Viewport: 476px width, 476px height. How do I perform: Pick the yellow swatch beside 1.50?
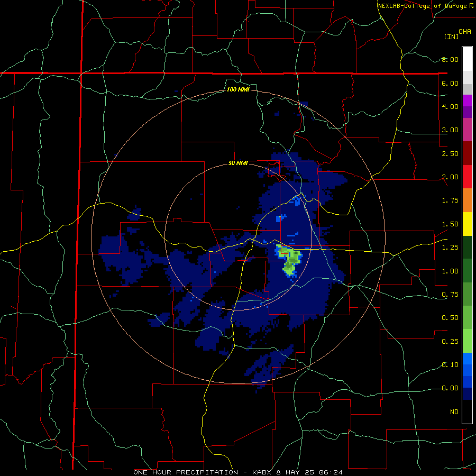point(467,224)
